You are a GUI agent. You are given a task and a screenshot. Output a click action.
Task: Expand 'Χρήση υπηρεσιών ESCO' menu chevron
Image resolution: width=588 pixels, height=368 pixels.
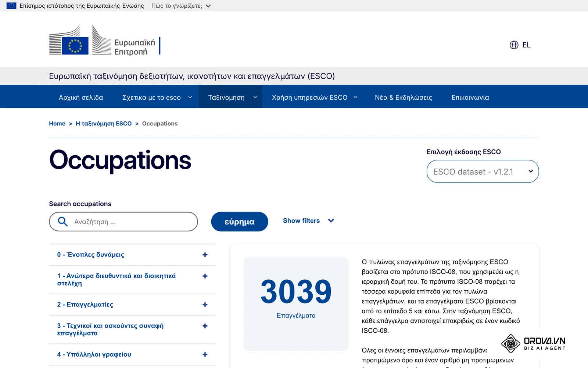coord(355,97)
